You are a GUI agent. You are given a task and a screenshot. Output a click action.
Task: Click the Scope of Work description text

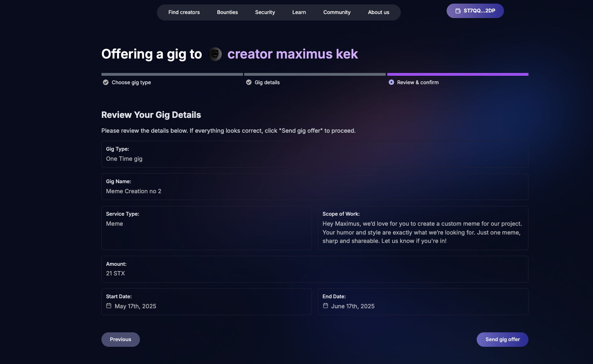[422, 233]
